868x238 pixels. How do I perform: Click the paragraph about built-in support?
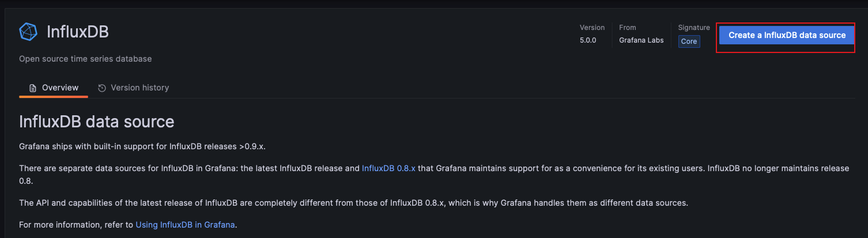(x=142, y=146)
